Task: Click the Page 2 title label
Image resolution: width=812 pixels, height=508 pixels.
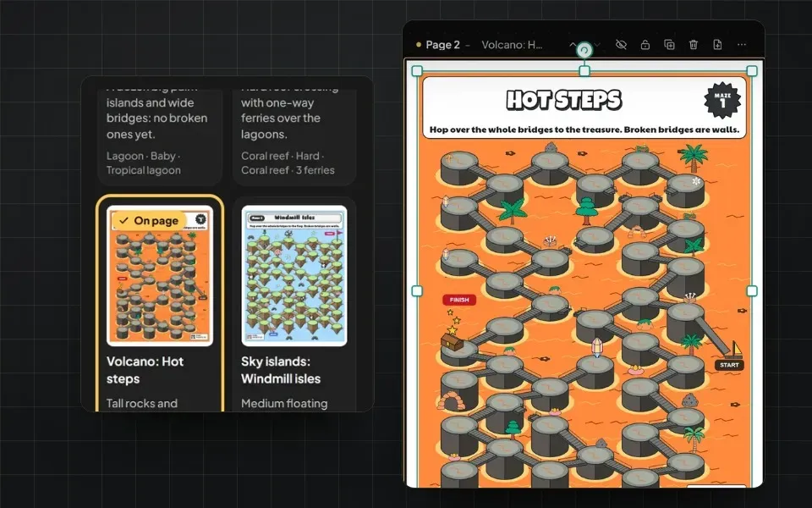Action: pyautogui.click(x=442, y=45)
